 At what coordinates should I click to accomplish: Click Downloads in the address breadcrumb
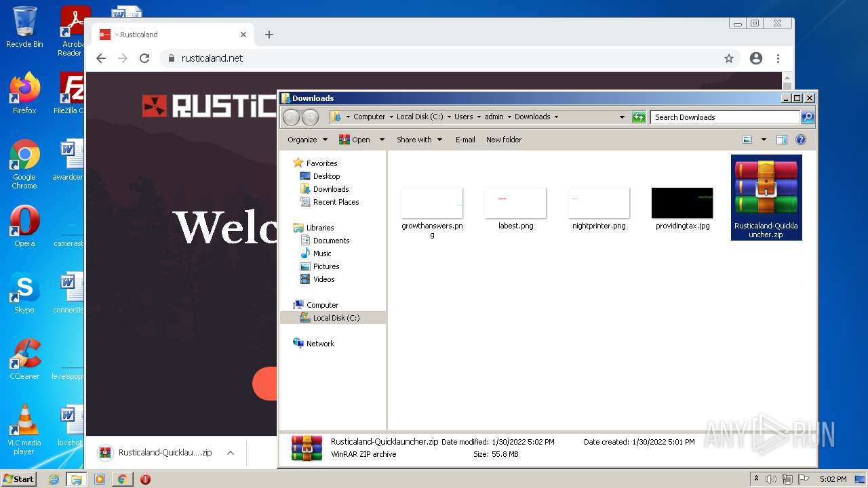(532, 117)
